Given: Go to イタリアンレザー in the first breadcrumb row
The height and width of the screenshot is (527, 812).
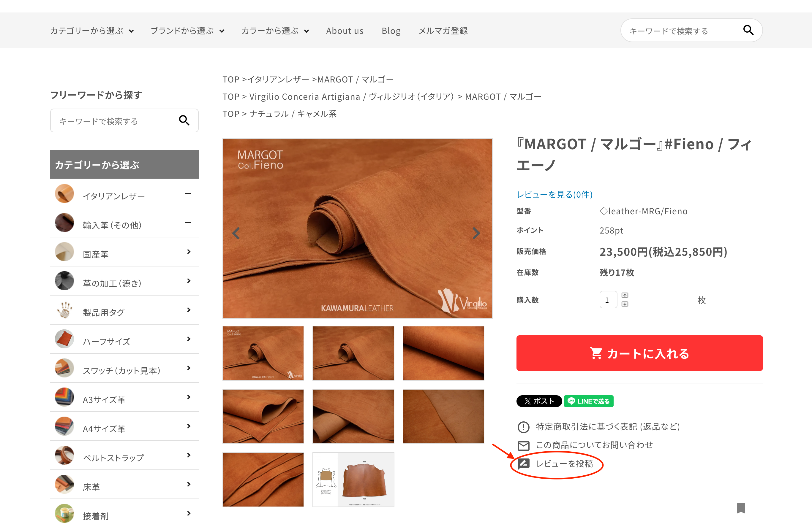Looking at the screenshot, I should [x=278, y=80].
